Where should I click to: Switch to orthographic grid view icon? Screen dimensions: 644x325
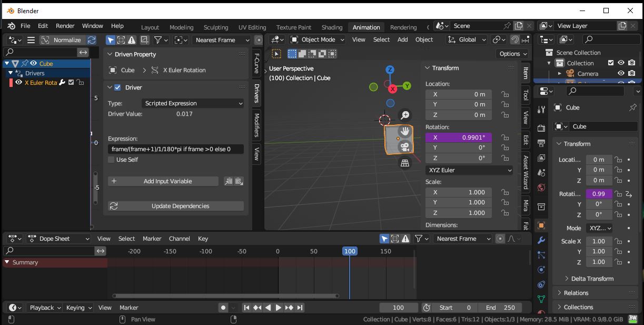[x=405, y=163]
